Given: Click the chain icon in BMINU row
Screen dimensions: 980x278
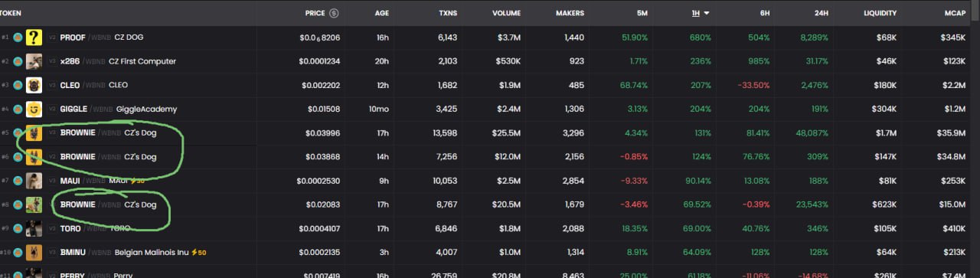Looking at the screenshot, I should point(18,252).
